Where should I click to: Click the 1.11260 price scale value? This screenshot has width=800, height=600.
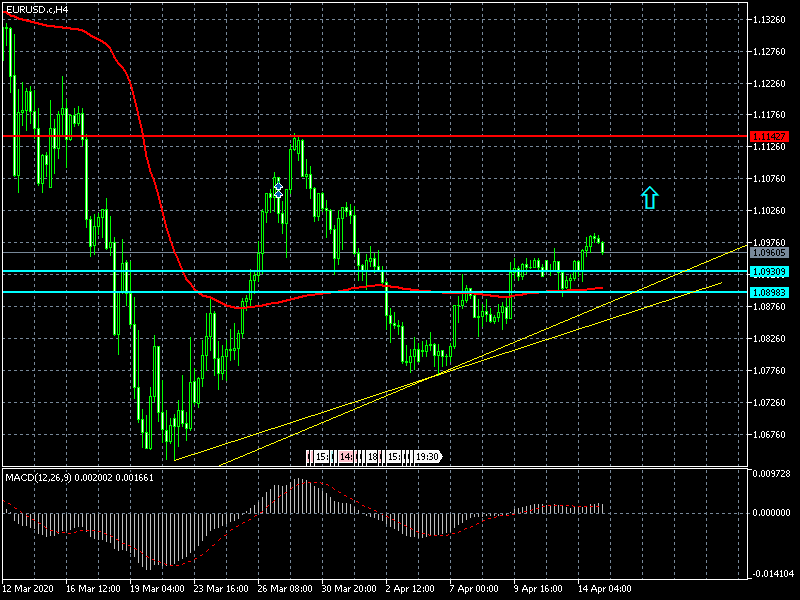tap(769, 147)
